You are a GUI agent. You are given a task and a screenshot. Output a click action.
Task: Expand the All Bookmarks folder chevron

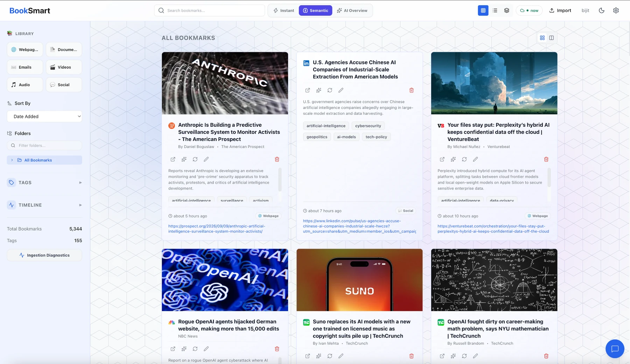[x=12, y=160]
